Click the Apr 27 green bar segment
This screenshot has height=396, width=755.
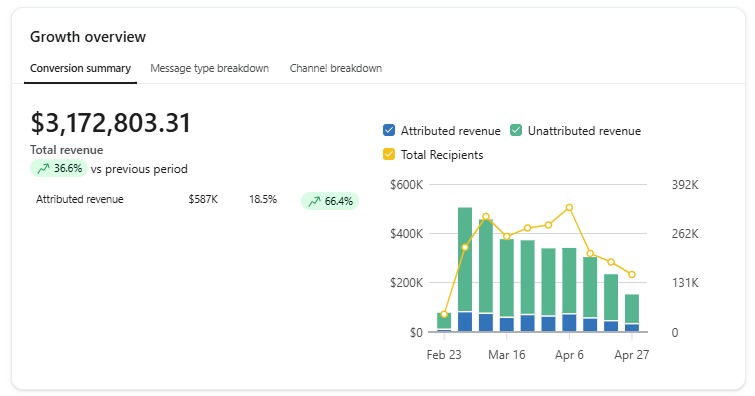click(632, 309)
